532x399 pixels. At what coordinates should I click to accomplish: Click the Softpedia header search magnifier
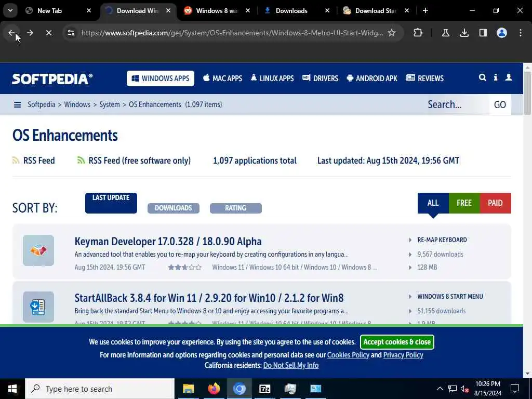pyautogui.click(x=483, y=78)
